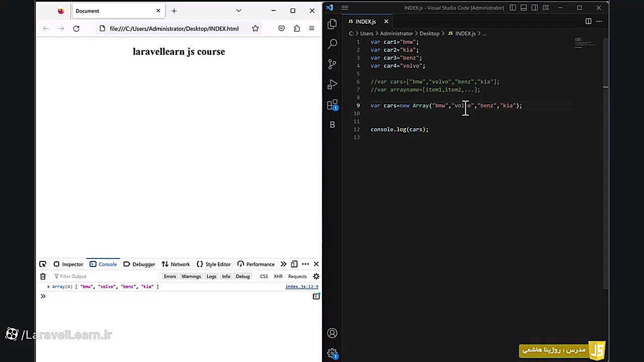Toggle Responsive Design Mode in devtools
The width and height of the screenshot is (644, 362).
pyautogui.click(x=294, y=264)
